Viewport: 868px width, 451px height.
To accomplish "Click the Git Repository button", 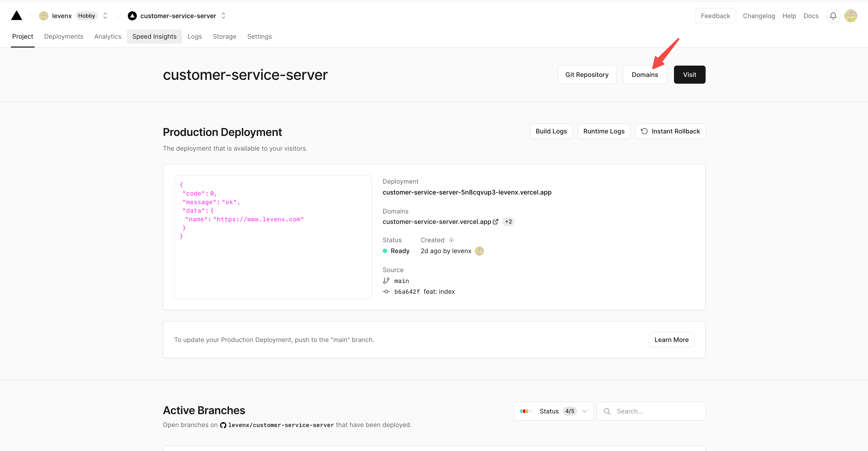I will (x=587, y=74).
